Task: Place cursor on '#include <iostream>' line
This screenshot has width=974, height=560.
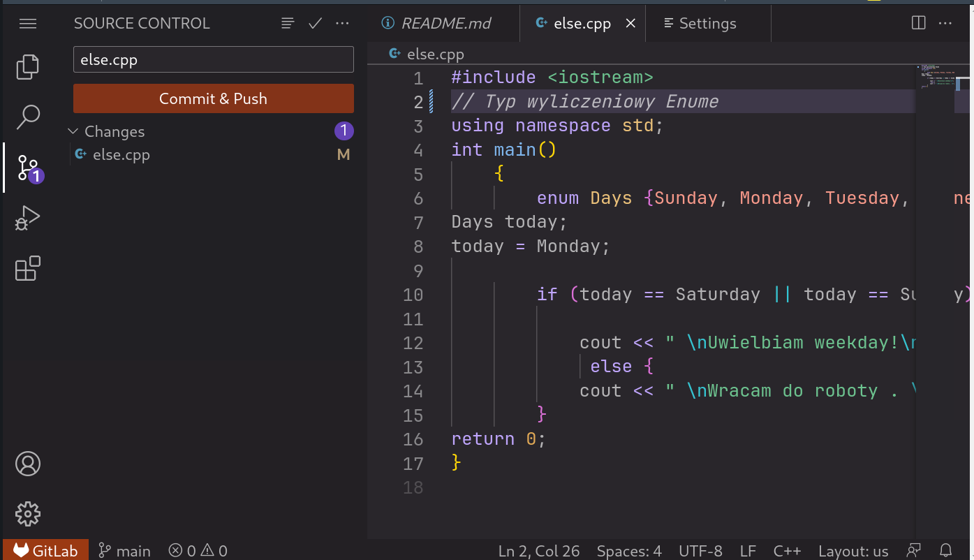Action: click(552, 78)
